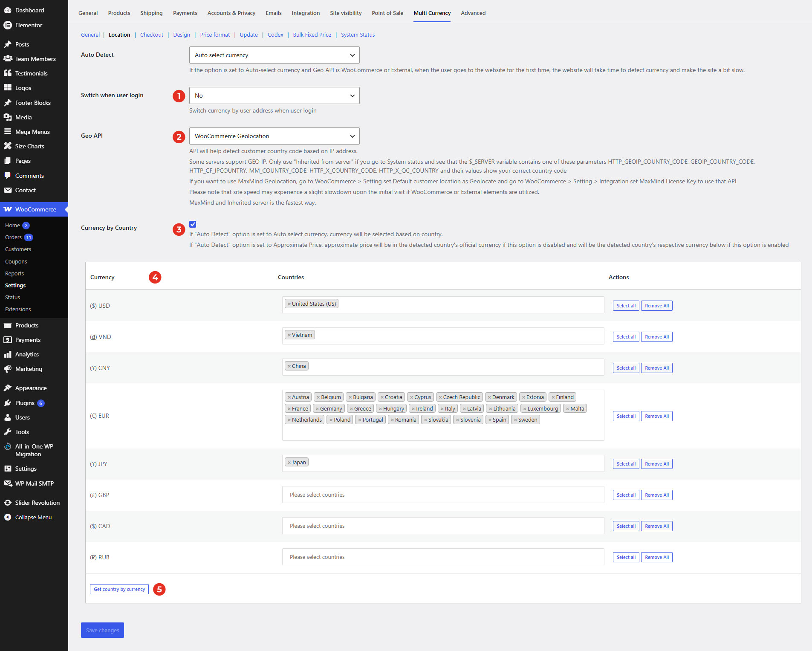Click the Posts pin icon
This screenshot has height=651, width=812.
(x=8, y=44)
